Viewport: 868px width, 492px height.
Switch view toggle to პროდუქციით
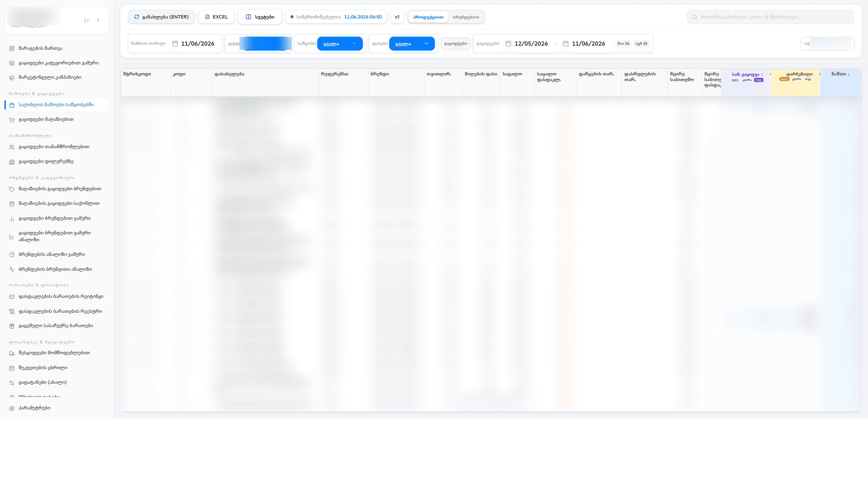[x=428, y=17]
